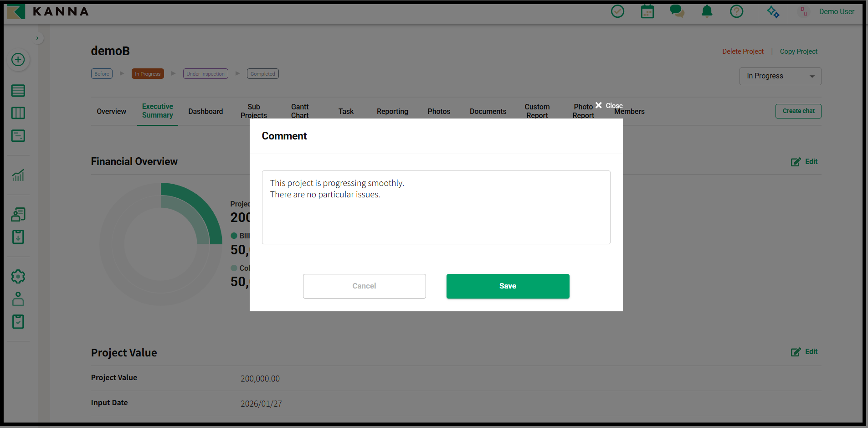Click the green plus add icon in sidebar
Screen dimensions: 868x428
18,60
